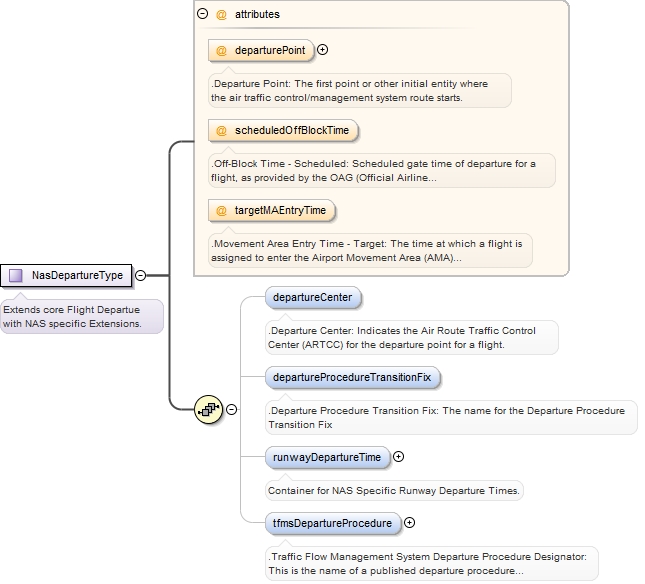Screen dimensions: 645x584
Task: Select the runwayDepartureTime element box
Action: (327, 457)
